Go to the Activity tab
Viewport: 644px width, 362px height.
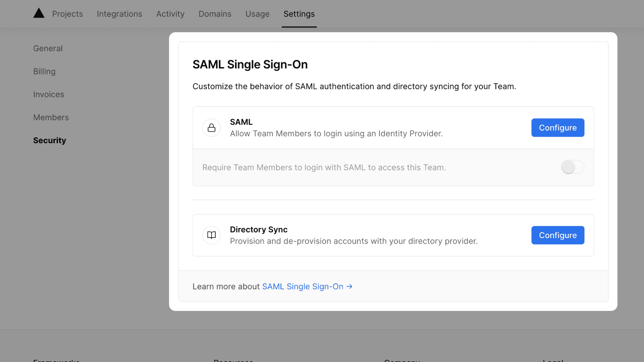tap(170, 14)
